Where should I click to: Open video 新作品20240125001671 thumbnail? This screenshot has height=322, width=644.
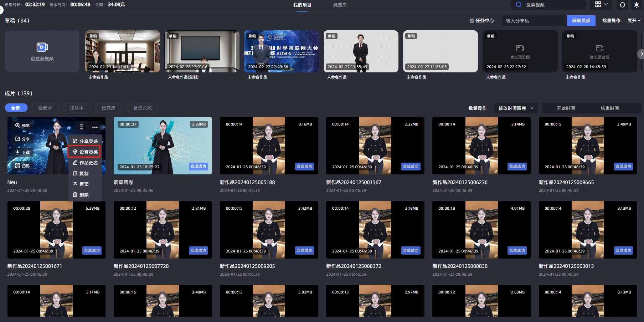[56, 230]
